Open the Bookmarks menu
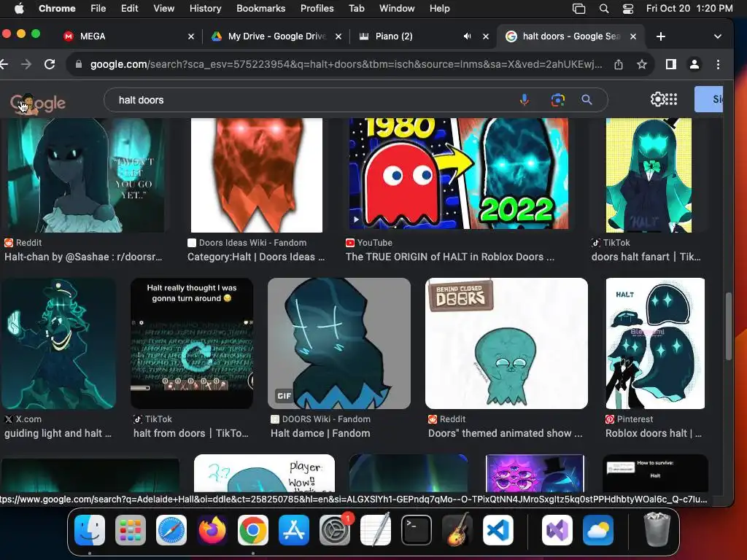 click(x=260, y=8)
